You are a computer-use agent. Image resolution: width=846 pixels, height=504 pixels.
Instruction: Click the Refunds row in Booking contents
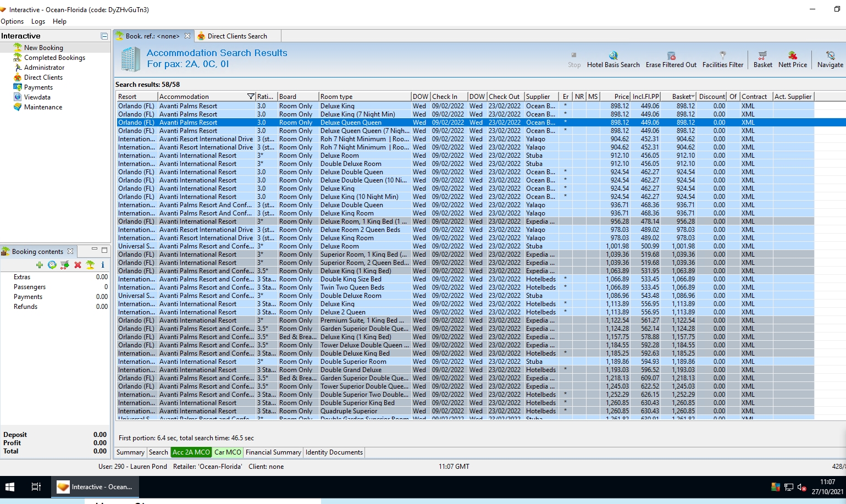click(55, 307)
